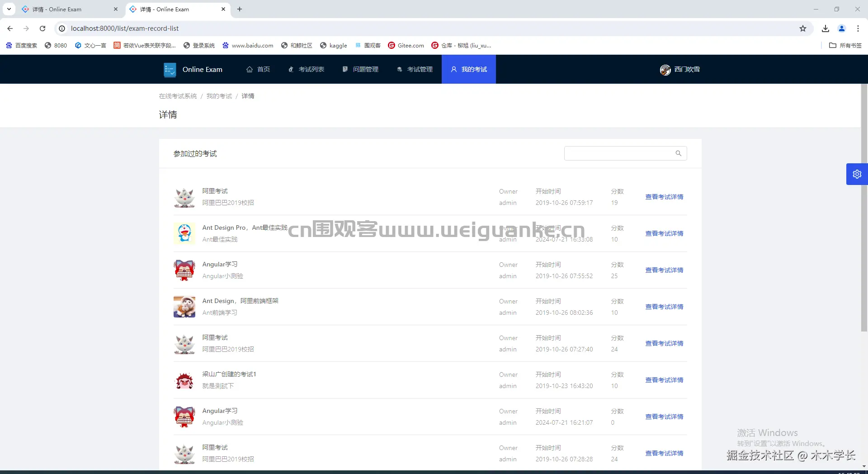Open the Chrome profile icon
The width and height of the screenshot is (868, 474).
842,28
